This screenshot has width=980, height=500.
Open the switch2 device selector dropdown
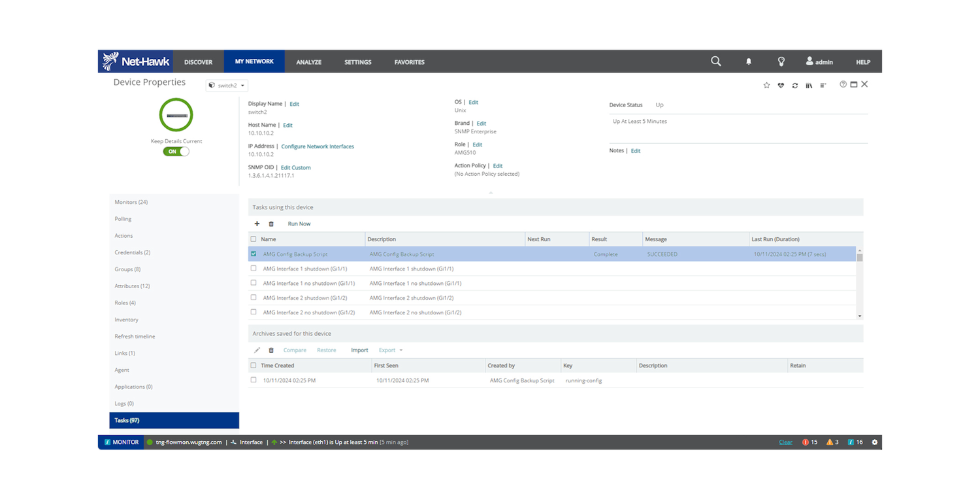coord(226,85)
